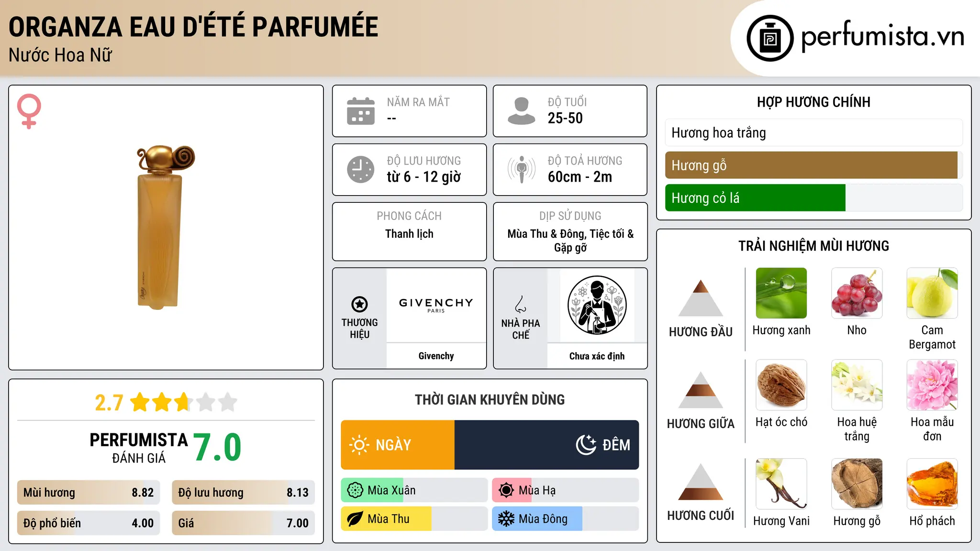Click the Độ phổ biến 4.00 score bar
This screenshot has height=551, width=980.
pyautogui.click(x=89, y=523)
